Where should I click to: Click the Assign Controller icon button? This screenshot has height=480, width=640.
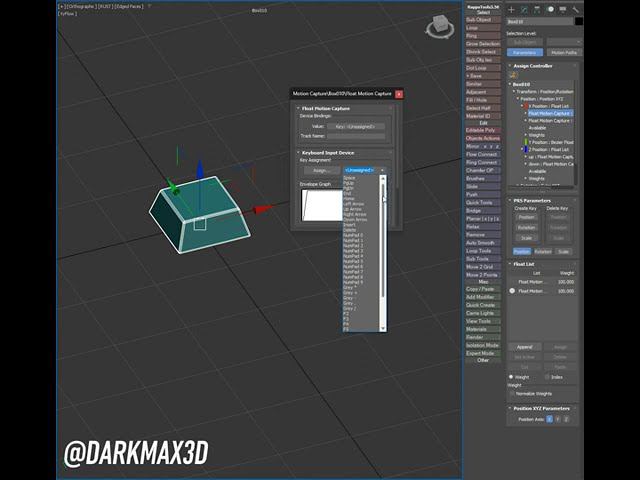513,75
